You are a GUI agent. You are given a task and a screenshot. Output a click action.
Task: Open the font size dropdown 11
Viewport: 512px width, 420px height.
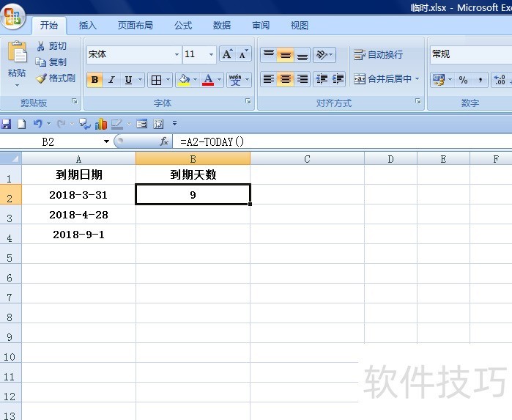pos(211,54)
